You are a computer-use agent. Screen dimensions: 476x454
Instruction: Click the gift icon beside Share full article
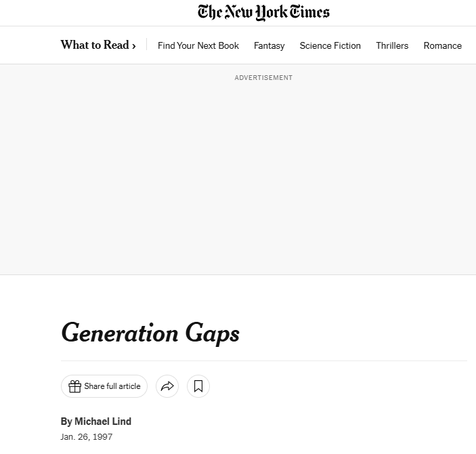[x=75, y=386]
